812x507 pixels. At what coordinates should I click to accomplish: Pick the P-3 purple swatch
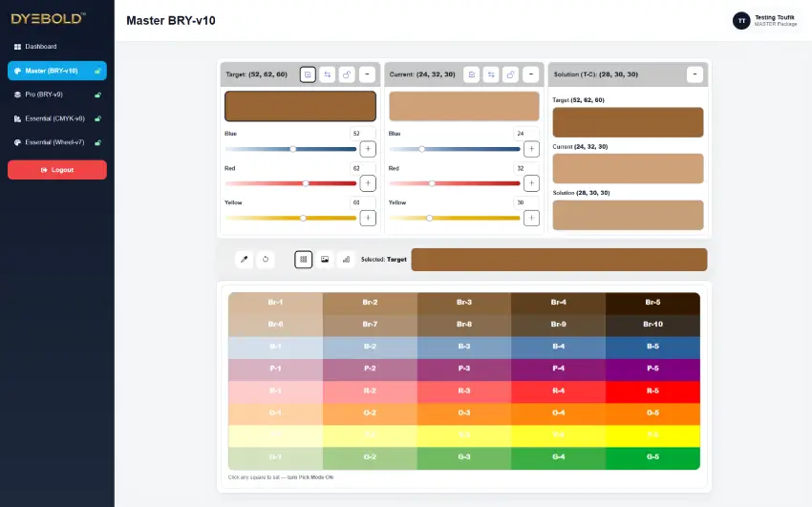464,369
